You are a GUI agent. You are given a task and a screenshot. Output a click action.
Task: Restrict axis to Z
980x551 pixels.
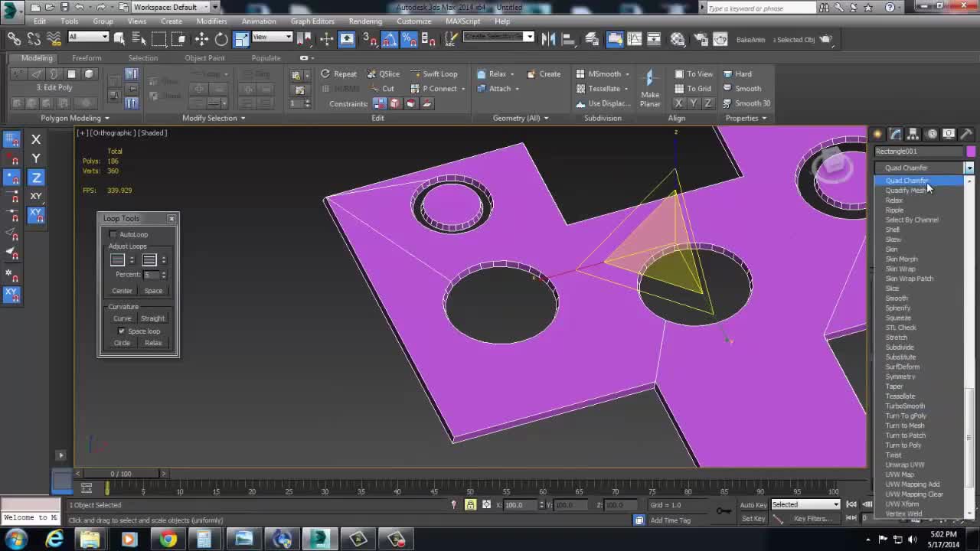pyautogui.click(x=36, y=178)
